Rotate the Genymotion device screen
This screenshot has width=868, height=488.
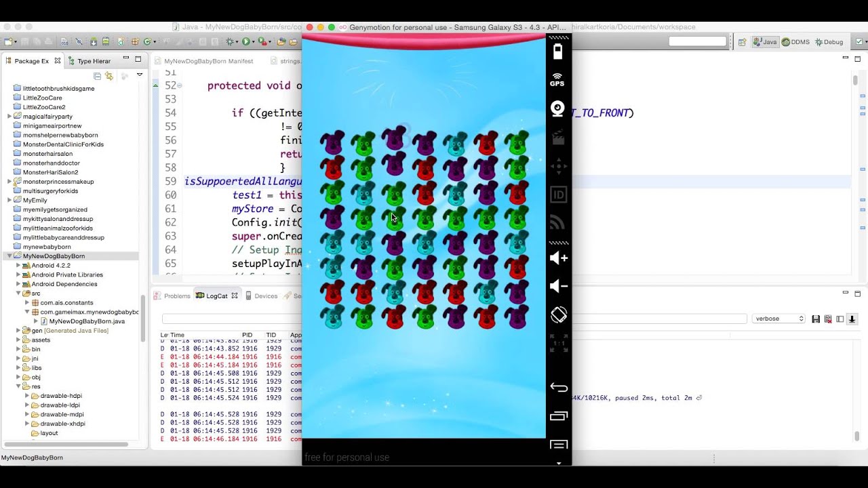(558, 315)
